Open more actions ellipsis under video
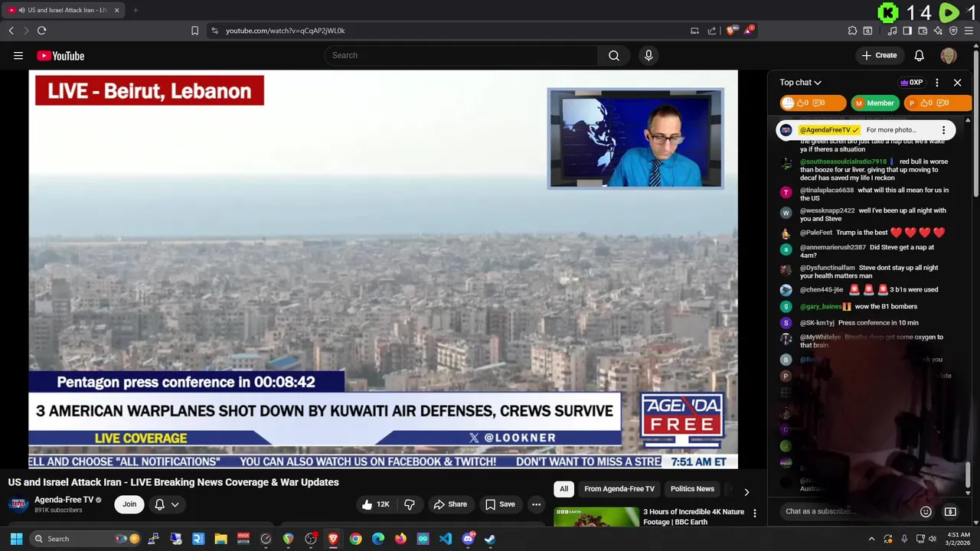Screen dimensions: 980x551 [x=536, y=504]
